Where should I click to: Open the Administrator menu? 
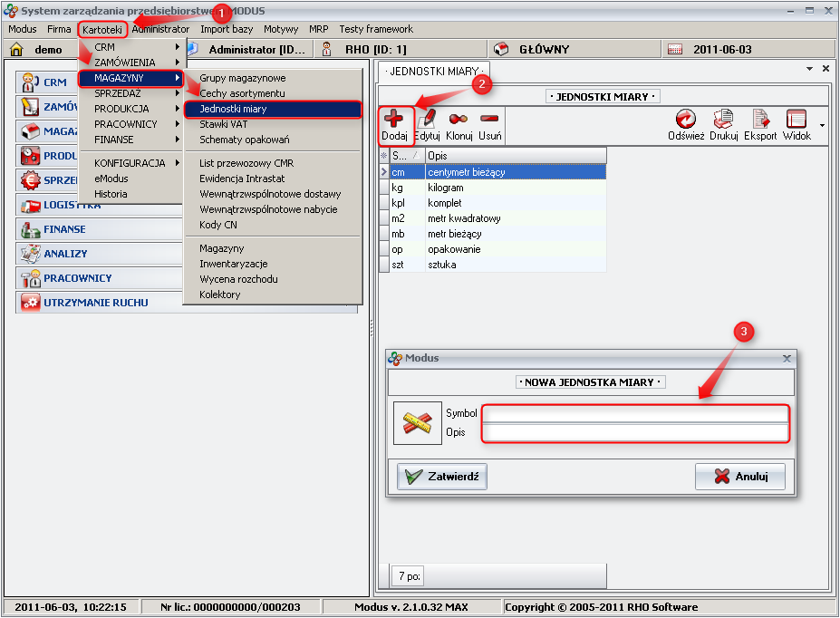[160, 29]
